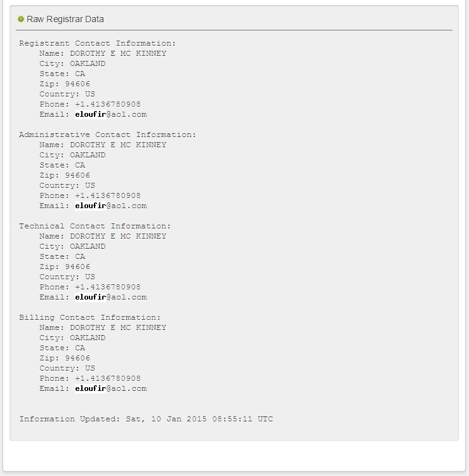Click the Technical contact name line
This screenshot has width=469, height=476.
(103, 236)
